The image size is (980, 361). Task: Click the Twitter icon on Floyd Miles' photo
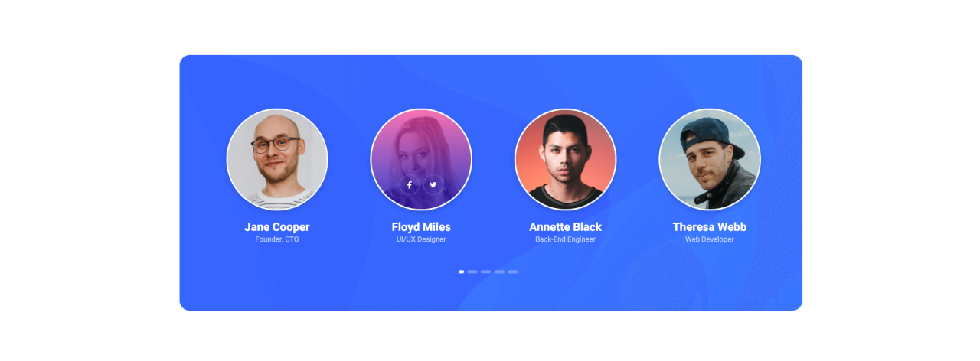(x=433, y=185)
